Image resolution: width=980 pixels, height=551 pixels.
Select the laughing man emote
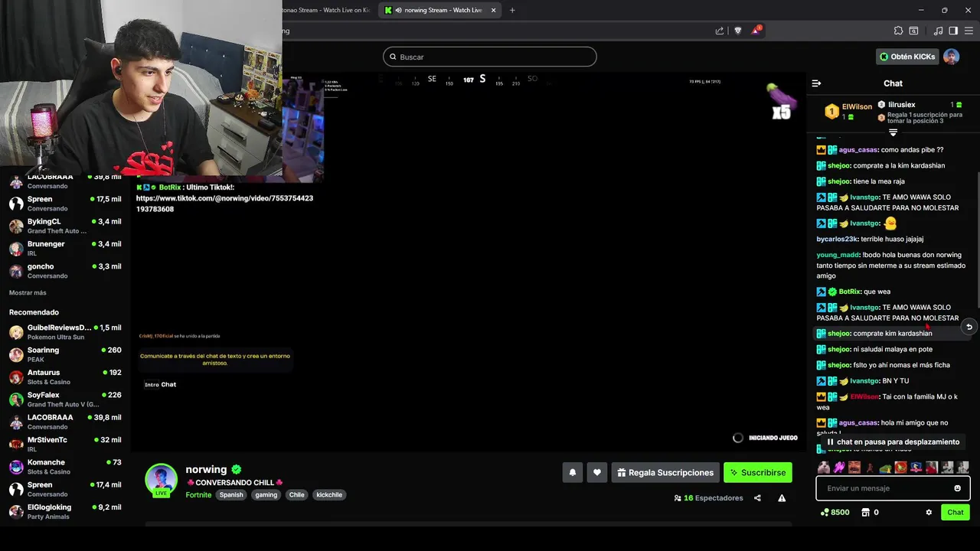(854, 467)
